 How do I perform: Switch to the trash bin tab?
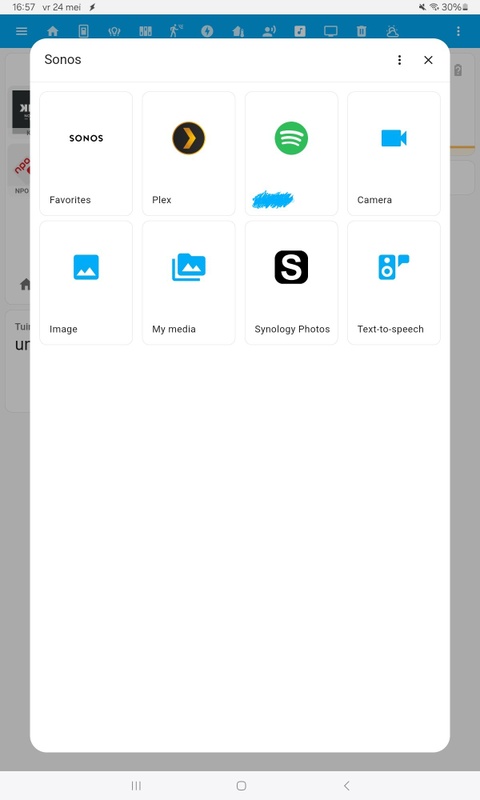pyautogui.click(x=362, y=31)
